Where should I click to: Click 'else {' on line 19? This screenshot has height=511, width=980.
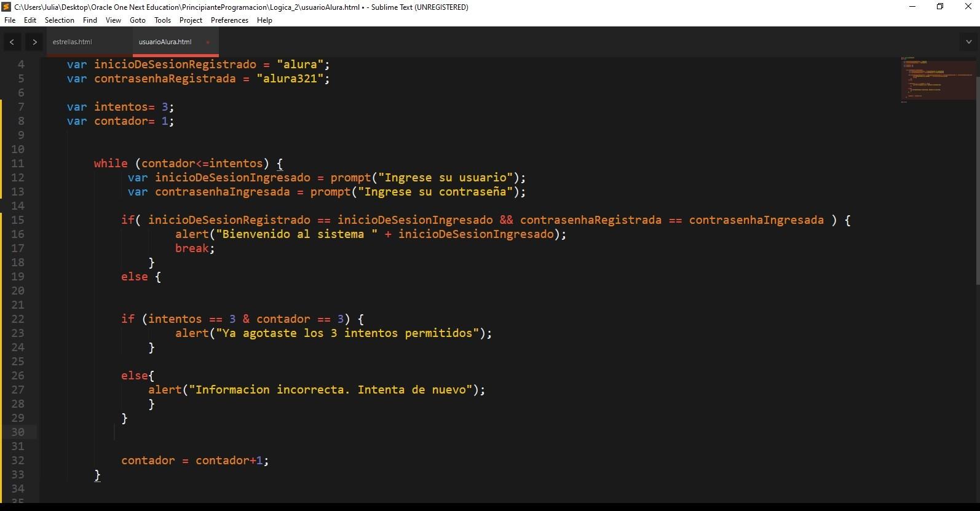point(141,277)
